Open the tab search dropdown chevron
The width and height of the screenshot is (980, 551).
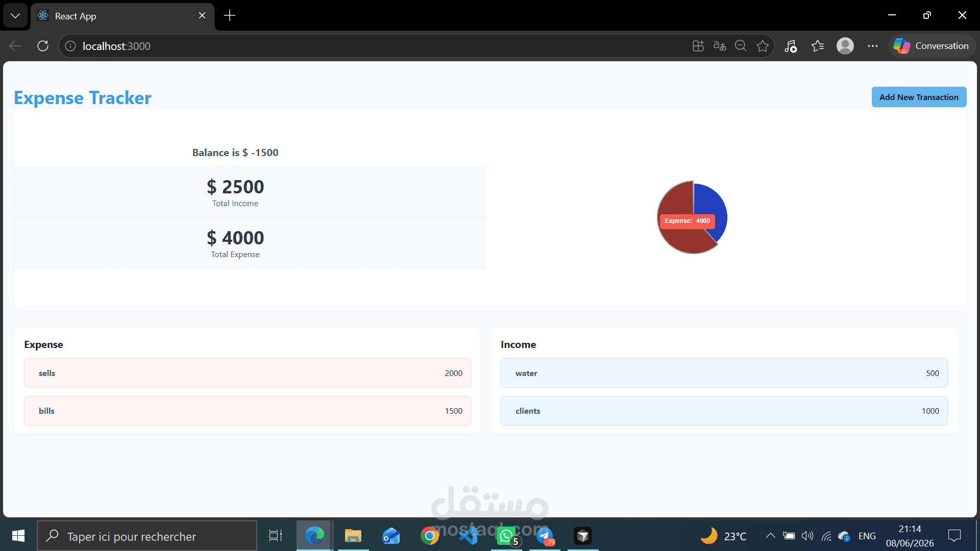pyautogui.click(x=15, y=15)
